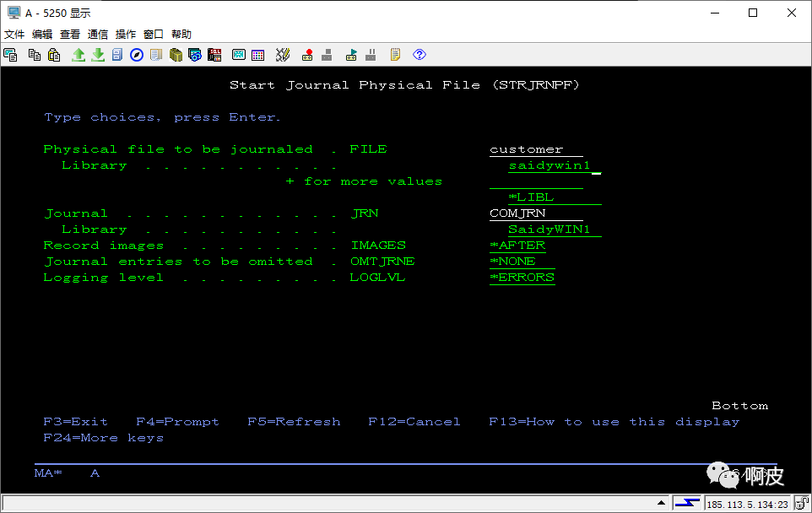Click the library field containing saidywin1
812x513 pixels.
click(x=555, y=165)
